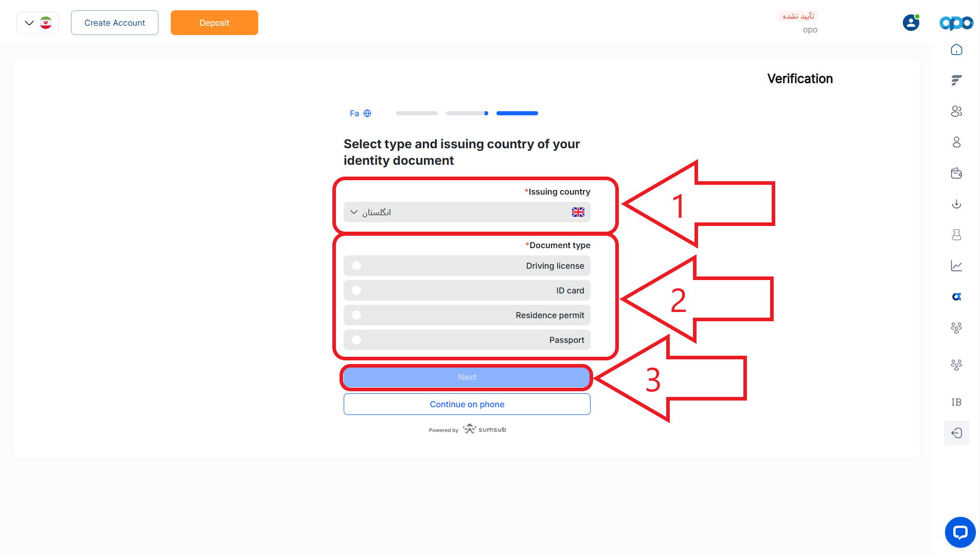Click the Create Account button

(x=115, y=23)
